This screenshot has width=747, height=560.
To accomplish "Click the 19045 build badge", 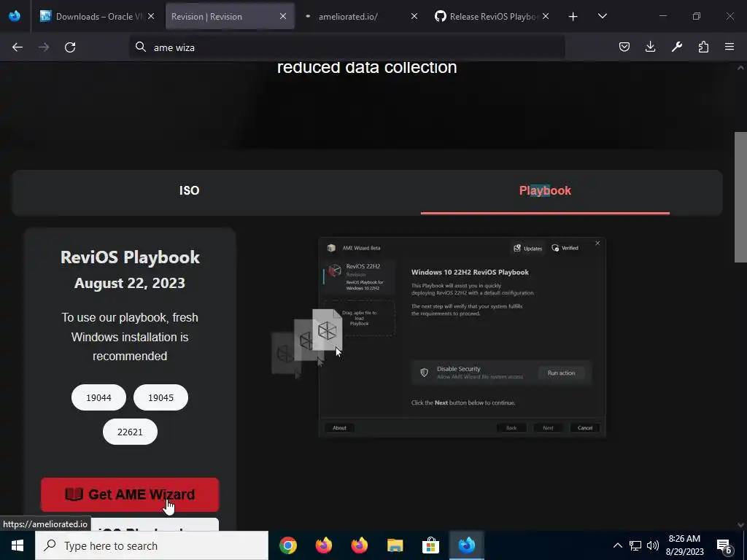I will pyautogui.click(x=160, y=397).
